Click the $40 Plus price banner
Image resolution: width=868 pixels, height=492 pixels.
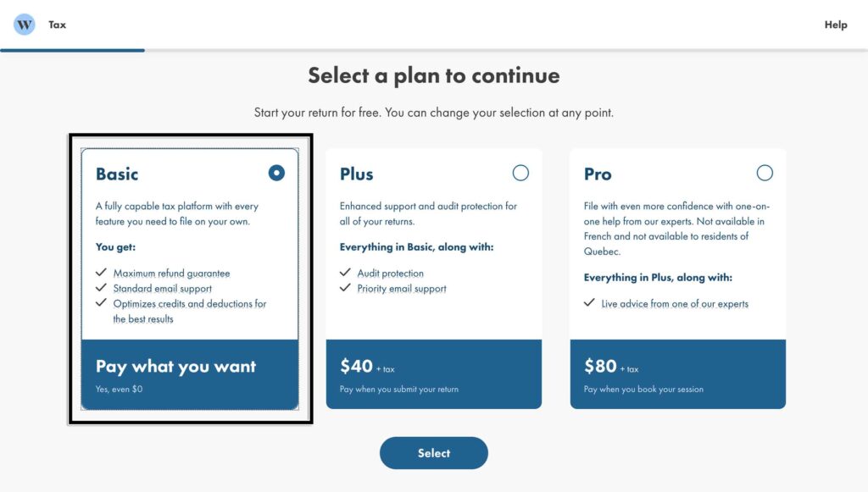pos(433,374)
